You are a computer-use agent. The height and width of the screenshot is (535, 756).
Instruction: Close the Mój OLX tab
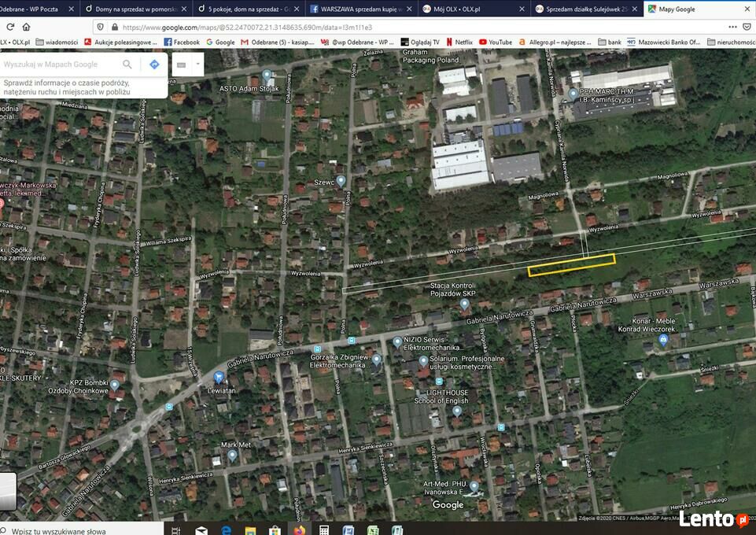pyautogui.click(x=522, y=9)
